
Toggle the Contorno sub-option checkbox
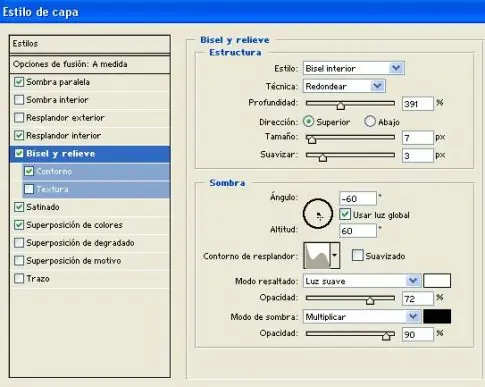(x=29, y=171)
